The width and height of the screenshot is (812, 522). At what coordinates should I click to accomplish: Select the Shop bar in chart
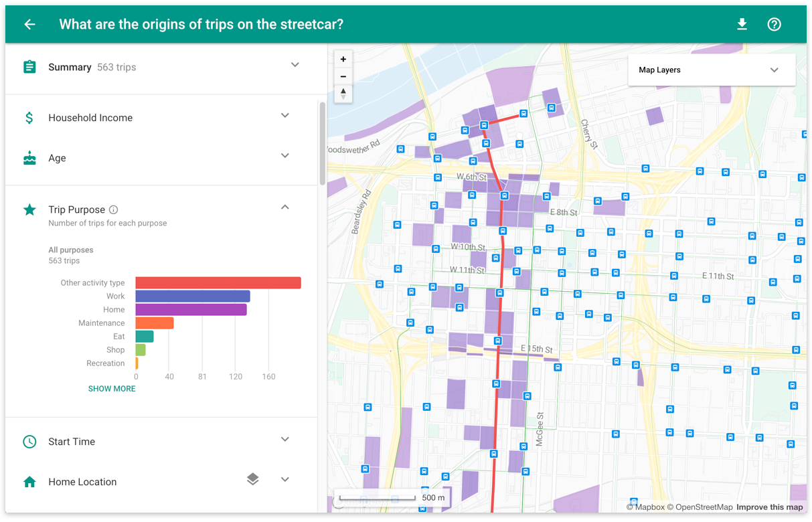[141, 350]
